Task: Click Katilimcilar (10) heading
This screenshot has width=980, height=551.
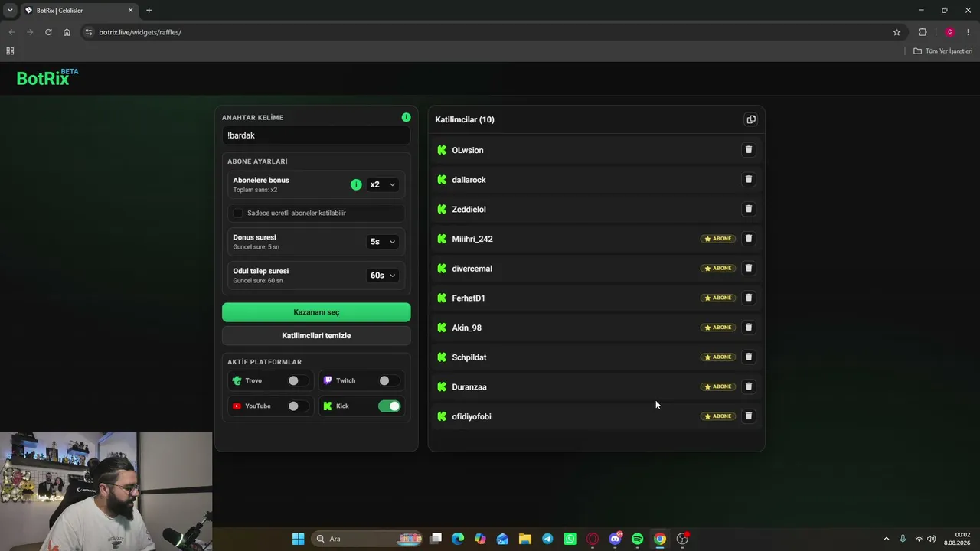Action: tap(465, 119)
